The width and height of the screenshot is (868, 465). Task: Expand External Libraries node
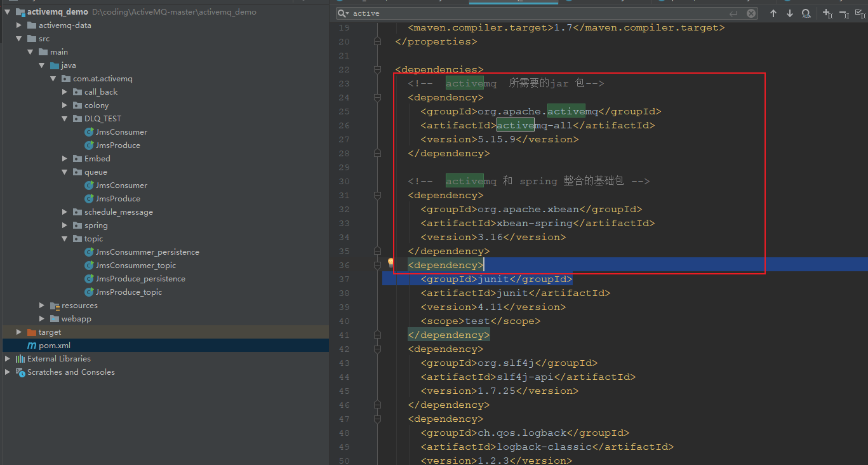click(8, 359)
